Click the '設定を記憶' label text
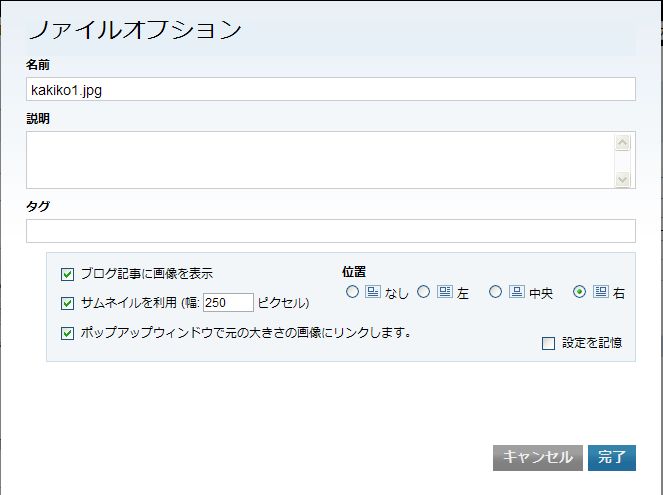This screenshot has height=495, width=663. (592, 343)
